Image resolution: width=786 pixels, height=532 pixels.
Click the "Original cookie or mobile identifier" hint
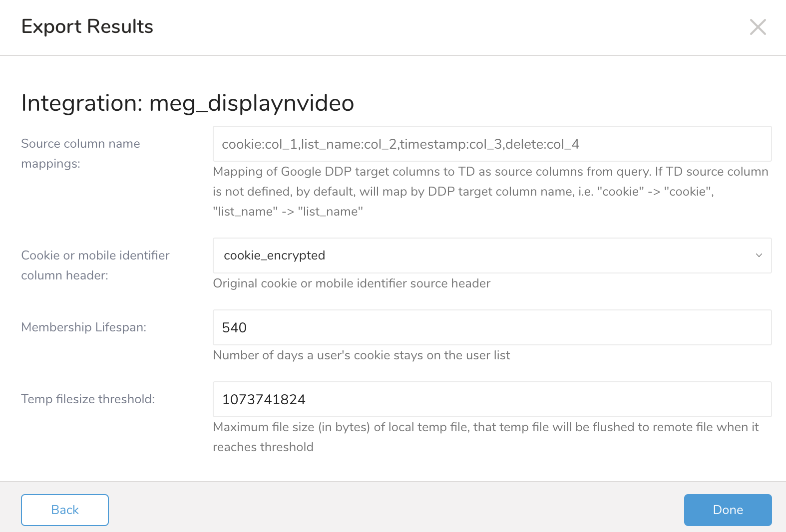click(351, 283)
